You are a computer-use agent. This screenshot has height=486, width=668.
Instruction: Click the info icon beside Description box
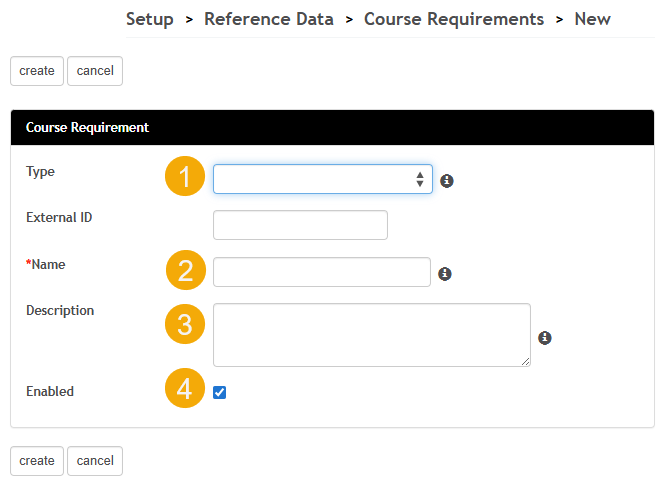544,338
